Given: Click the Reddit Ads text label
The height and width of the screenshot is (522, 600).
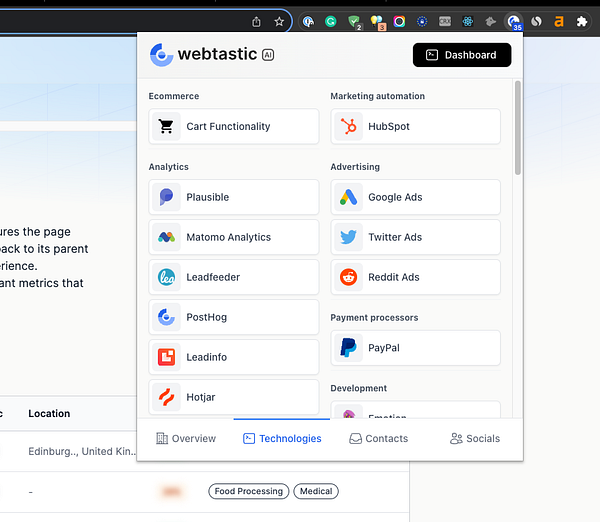Looking at the screenshot, I should [x=394, y=277].
